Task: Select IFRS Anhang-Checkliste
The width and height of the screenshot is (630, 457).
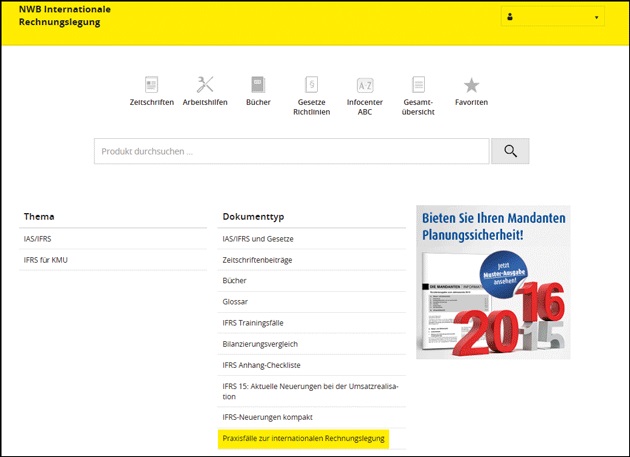Action: 259,364
